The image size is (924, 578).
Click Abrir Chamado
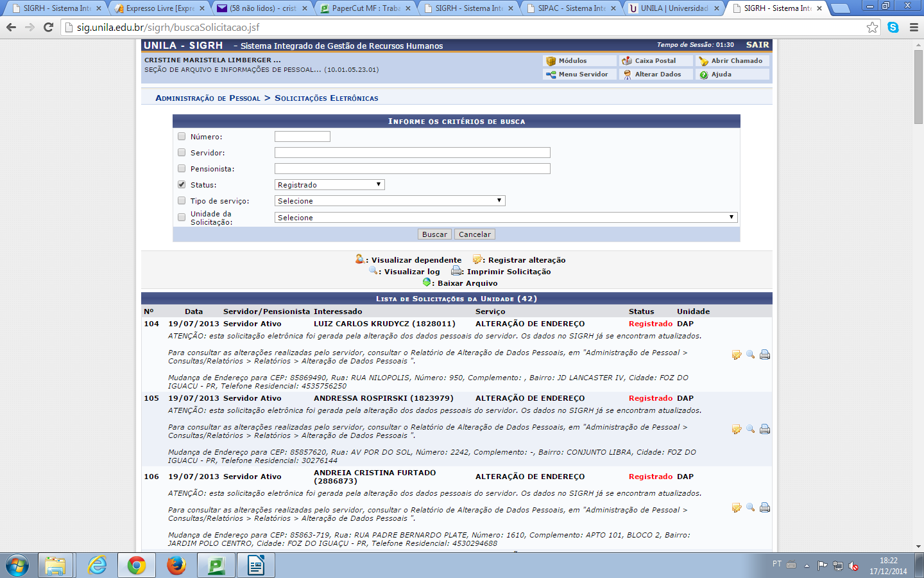pos(733,61)
